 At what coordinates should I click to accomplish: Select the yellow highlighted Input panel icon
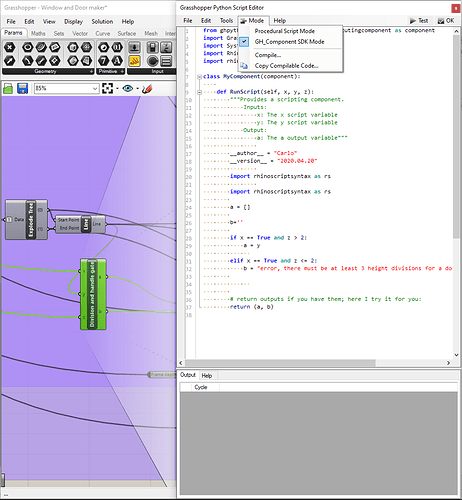tap(134, 61)
